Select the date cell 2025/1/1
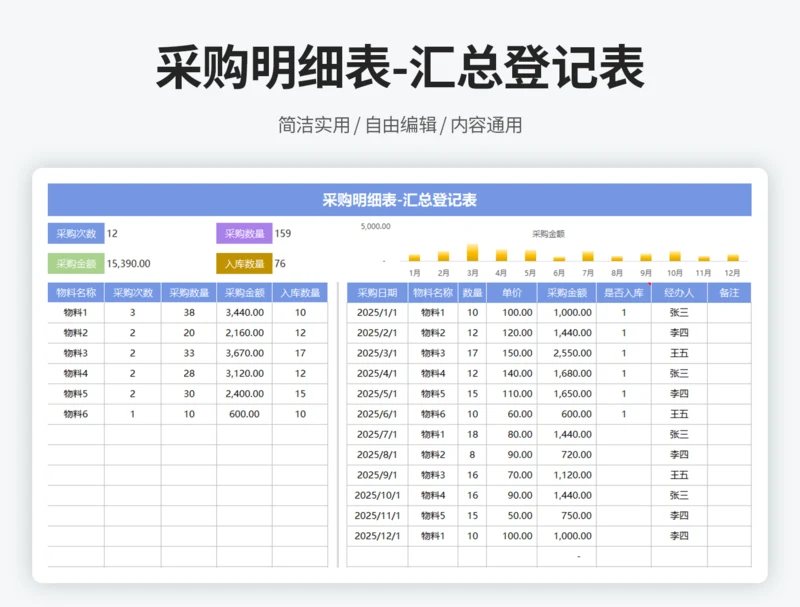This screenshot has height=607, width=800. 378,313
